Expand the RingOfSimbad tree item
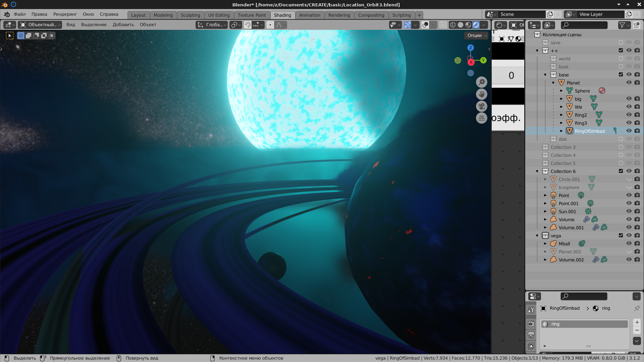 (561, 131)
